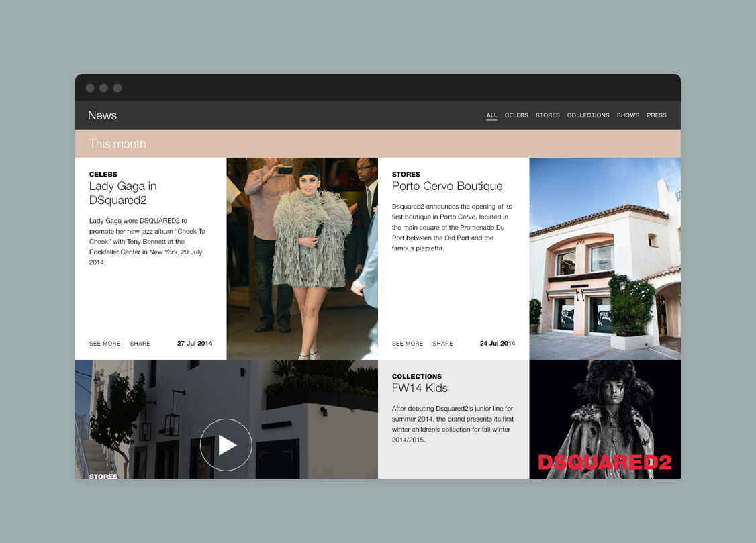Open the FW14 Kids headline
The image size is (756, 543).
[x=420, y=388]
